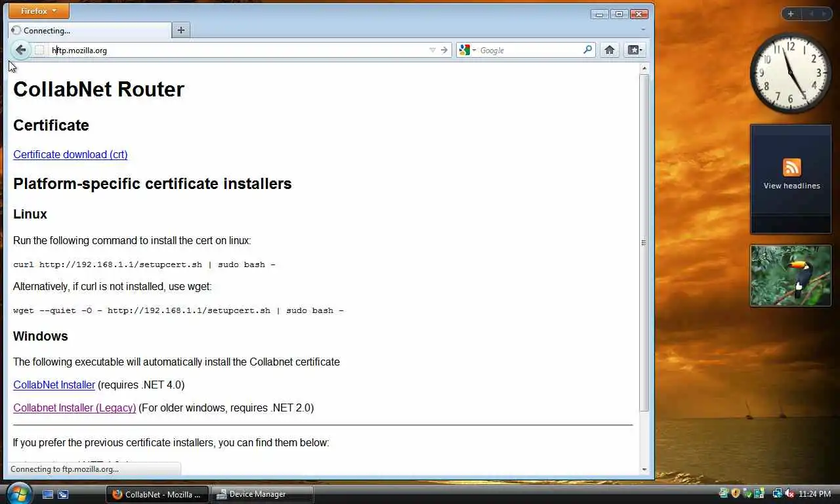Click the sidebar previous gadgets arrow
840x504 pixels.
click(812, 14)
